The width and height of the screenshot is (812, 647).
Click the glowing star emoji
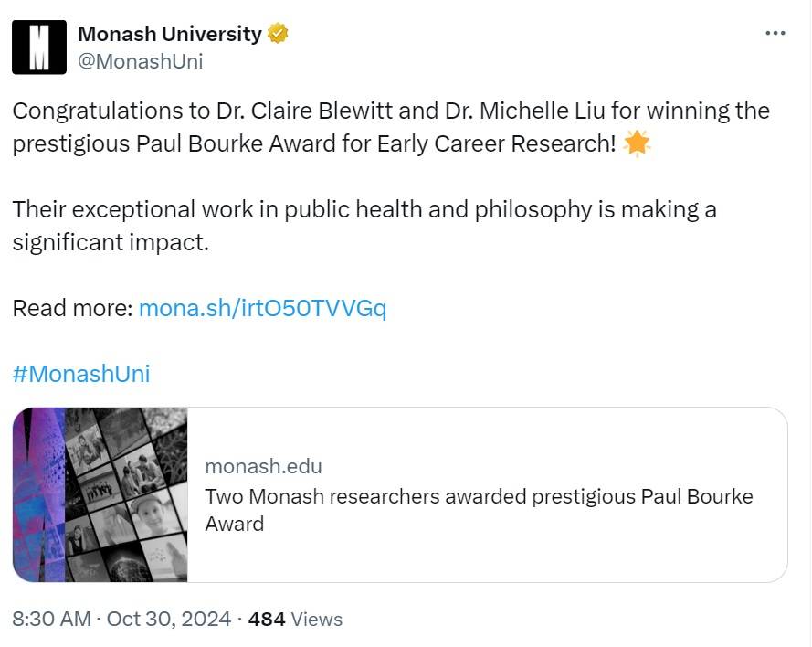pos(637,144)
